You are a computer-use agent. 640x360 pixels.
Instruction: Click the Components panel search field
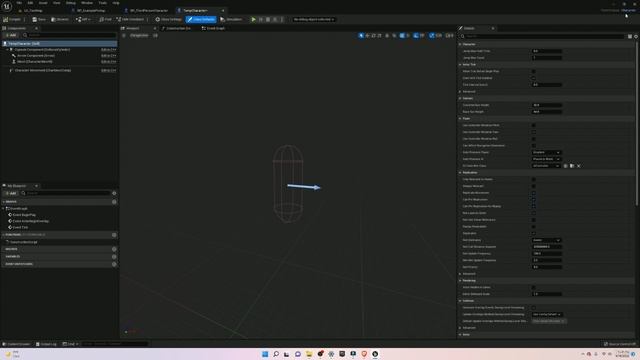(69, 36)
